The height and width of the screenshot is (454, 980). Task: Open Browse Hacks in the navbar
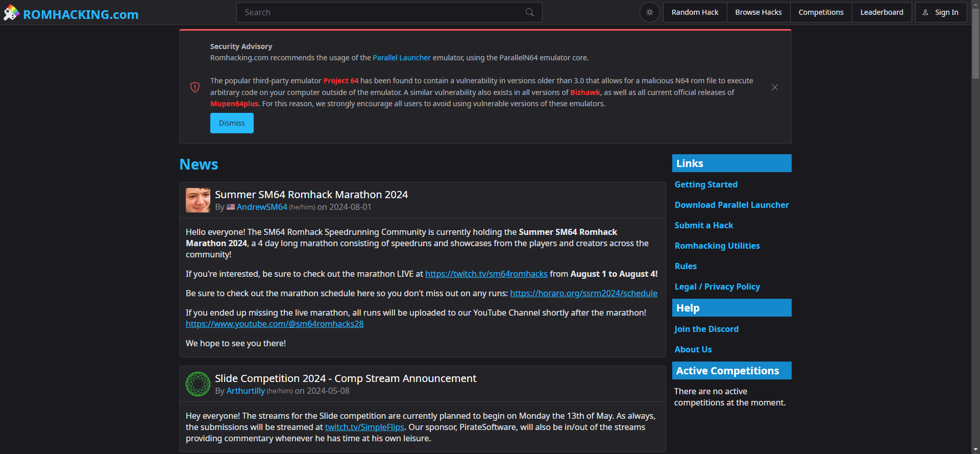click(x=758, y=12)
